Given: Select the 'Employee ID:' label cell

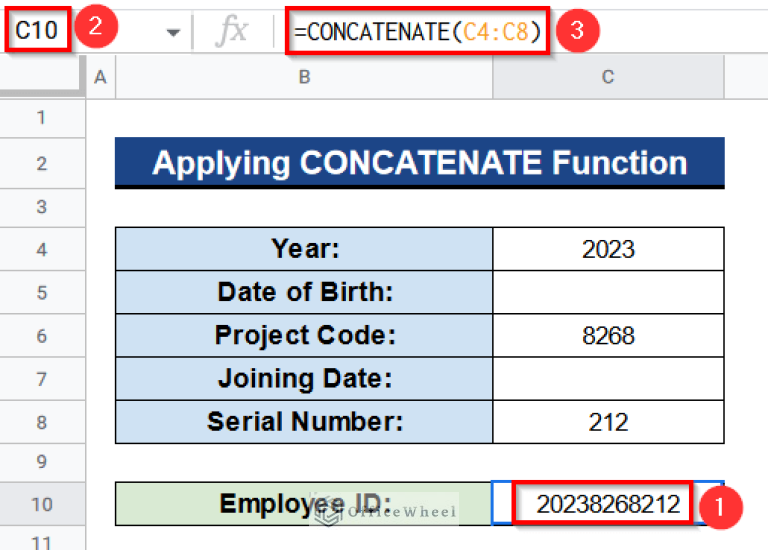Looking at the screenshot, I should (304, 503).
